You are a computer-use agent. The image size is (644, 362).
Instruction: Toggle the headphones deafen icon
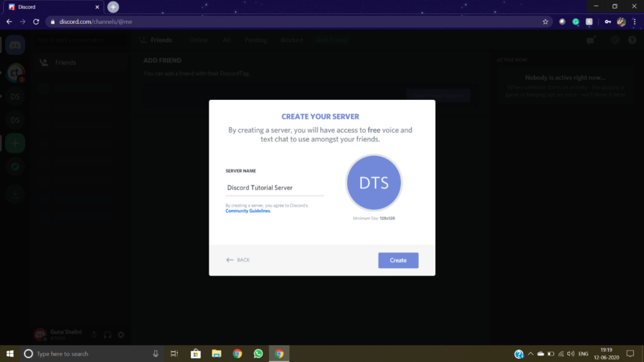pyautogui.click(x=108, y=335)
